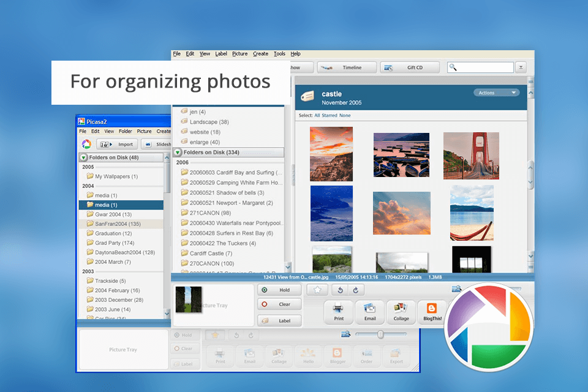The width and height of the screenshot is (588, 392).
Task: Open the Collage tool in front window
Action: [x=401, y=312]
